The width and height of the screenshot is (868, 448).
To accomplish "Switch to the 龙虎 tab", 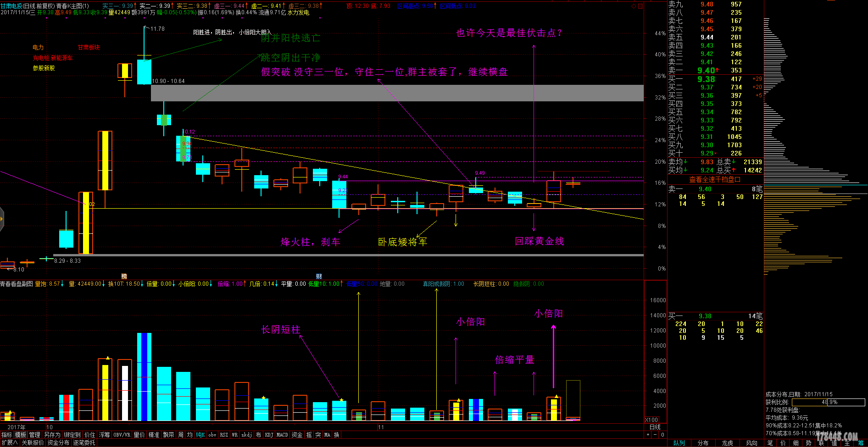I will point(727,443).
